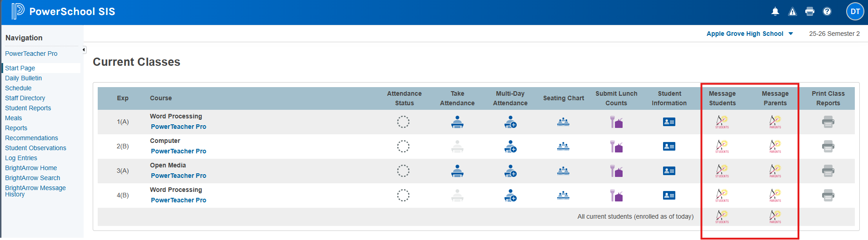Image resolution: width=868 pixels, height=240 pixels.
Task: Open the Apple Grove High School dropdown
Action: (749, 34)
